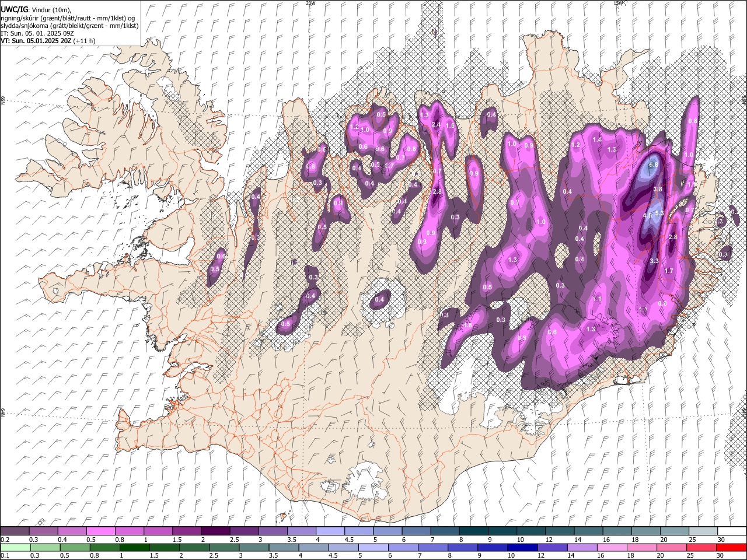Pick the bright red rain swatch above 30
747x560 pixels.
[x=732, y=547]
